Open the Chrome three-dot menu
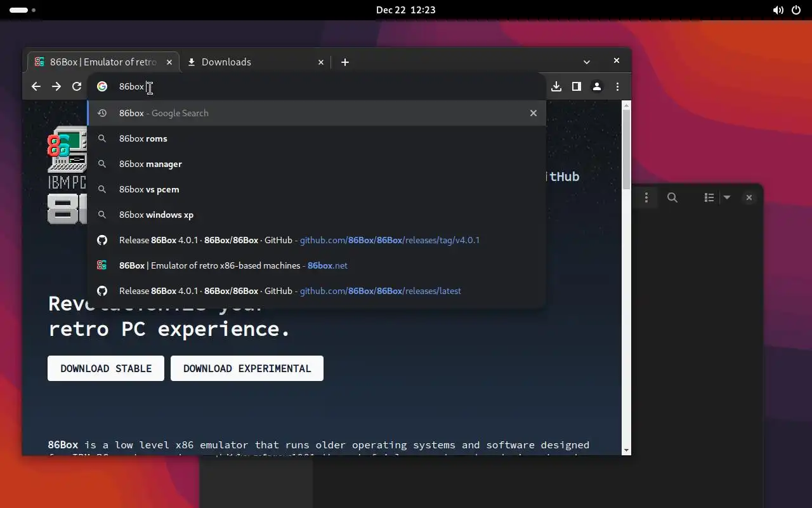This screenshot has height=508, width=812. 617,86
